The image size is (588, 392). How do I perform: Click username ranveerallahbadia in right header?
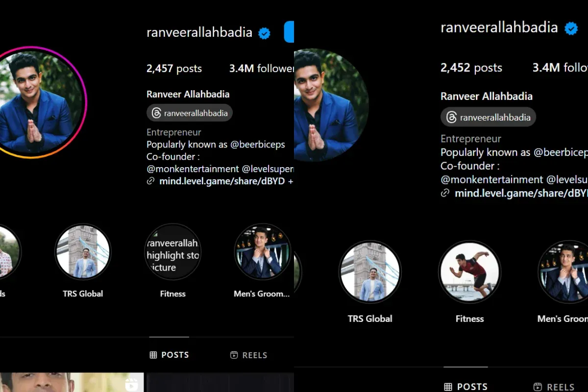click(499, 27)
